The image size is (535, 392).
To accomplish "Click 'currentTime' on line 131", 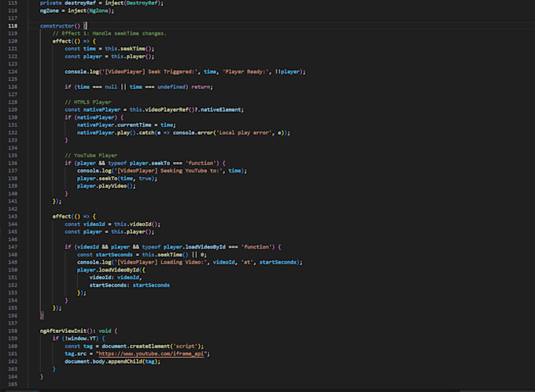I will pyautogui.click(x=134, y=125).
